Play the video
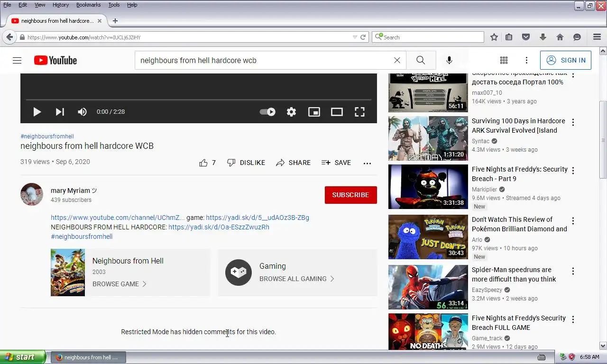The height and width of the screenshot is (364, 607). pos(37,112)
